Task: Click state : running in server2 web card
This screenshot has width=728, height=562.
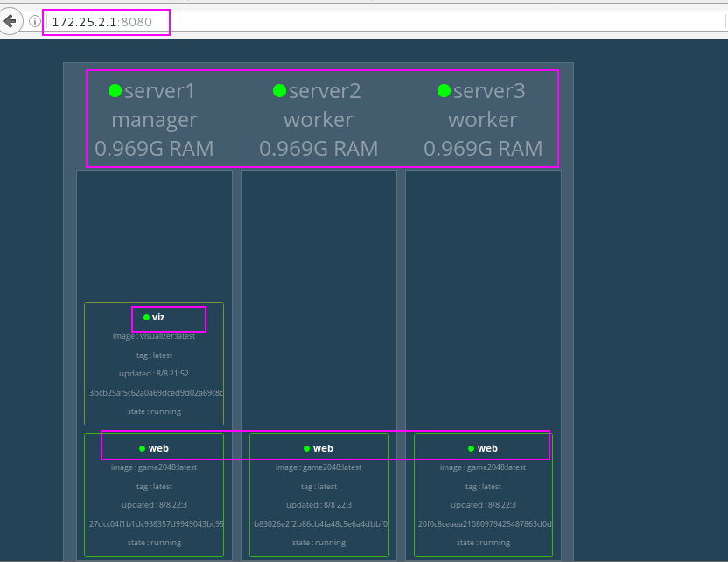Action: point(318,543)
